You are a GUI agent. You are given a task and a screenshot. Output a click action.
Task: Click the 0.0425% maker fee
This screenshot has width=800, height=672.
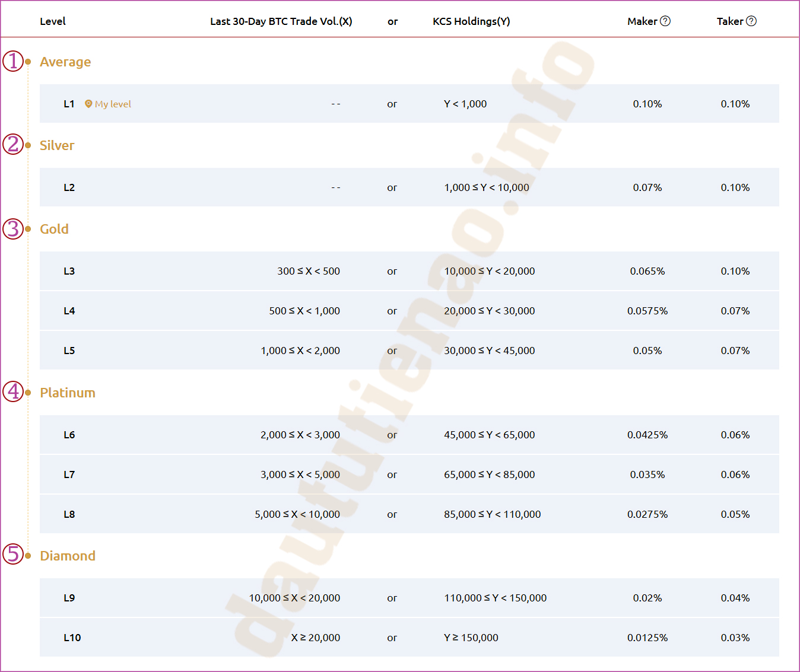(647, 435)
